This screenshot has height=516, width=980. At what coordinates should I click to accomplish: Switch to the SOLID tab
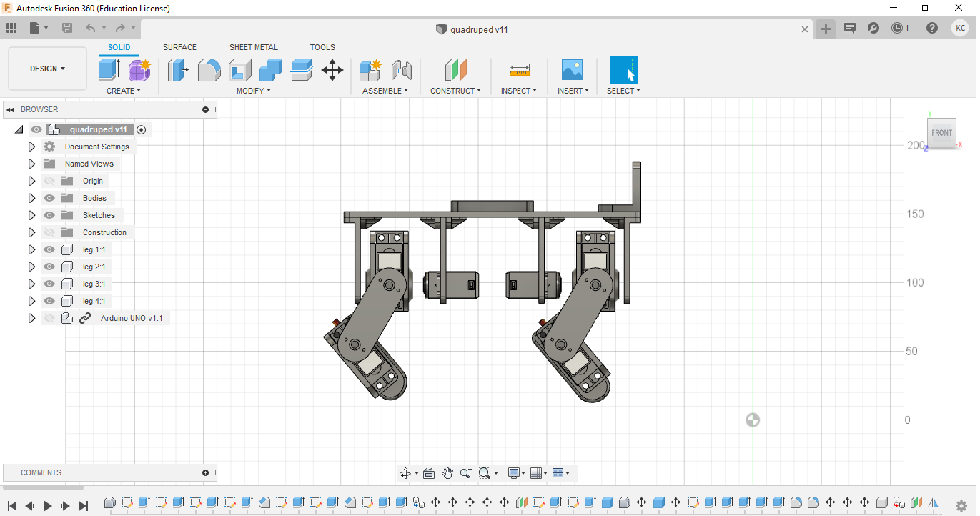click(x=119, y=47)
